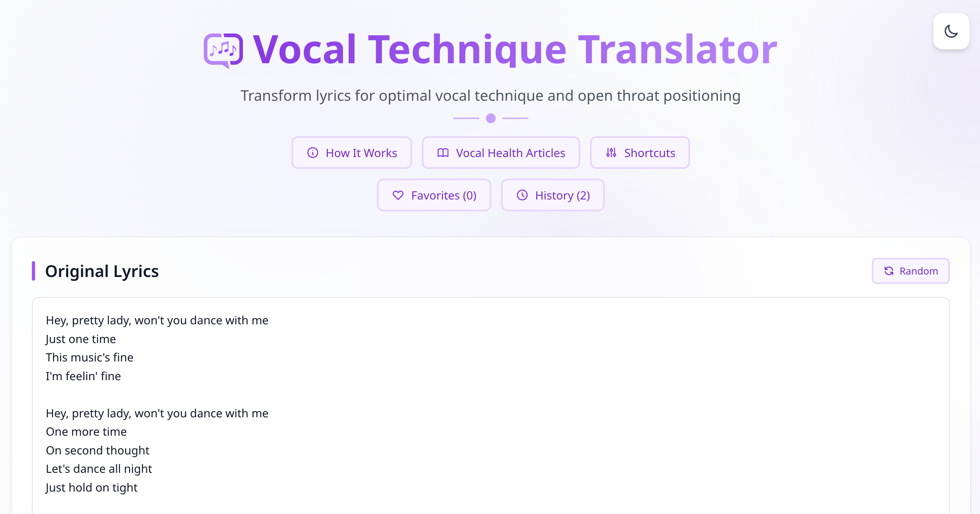Open the How It Works section
This screenshot has height=514, width=980.
352,153
